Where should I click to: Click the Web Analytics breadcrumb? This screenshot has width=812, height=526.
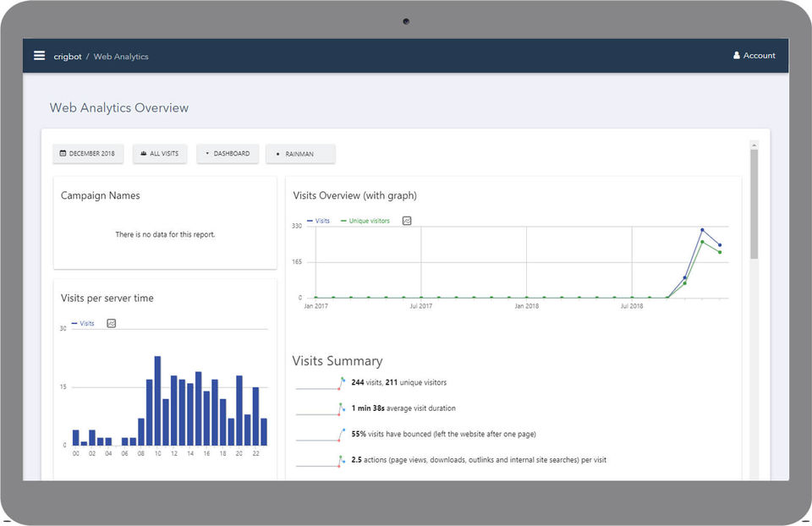coord(121,57)
